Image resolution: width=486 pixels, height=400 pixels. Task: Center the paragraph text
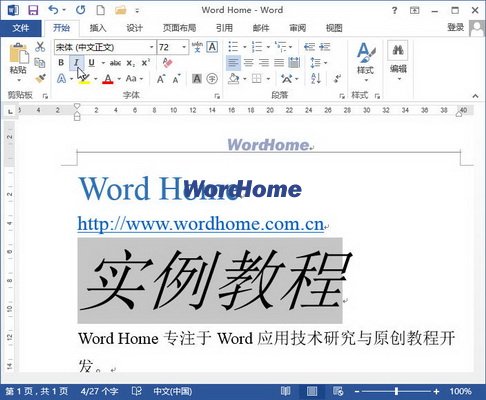coord(248,63)
